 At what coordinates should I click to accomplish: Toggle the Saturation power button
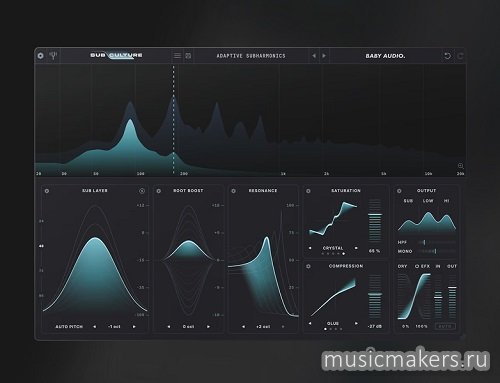308,191
